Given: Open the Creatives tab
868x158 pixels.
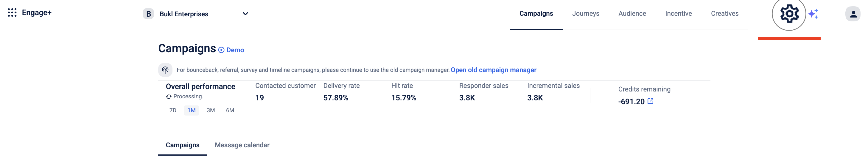Looking at the screenshot, I should click(724, 13).
